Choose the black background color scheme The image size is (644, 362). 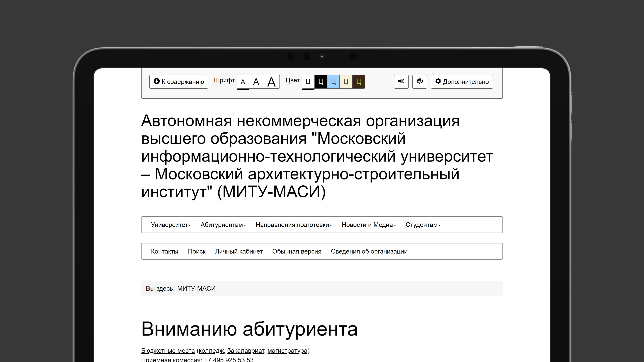point(321,82)
